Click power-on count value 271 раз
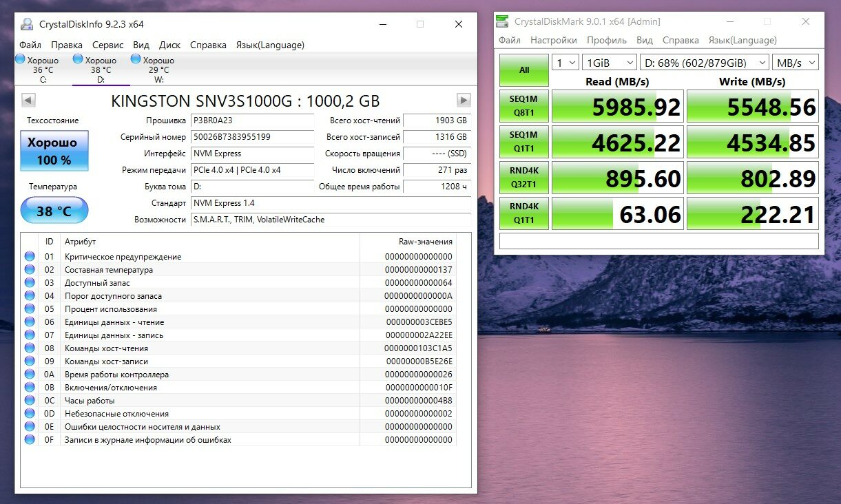 [437, 170]
